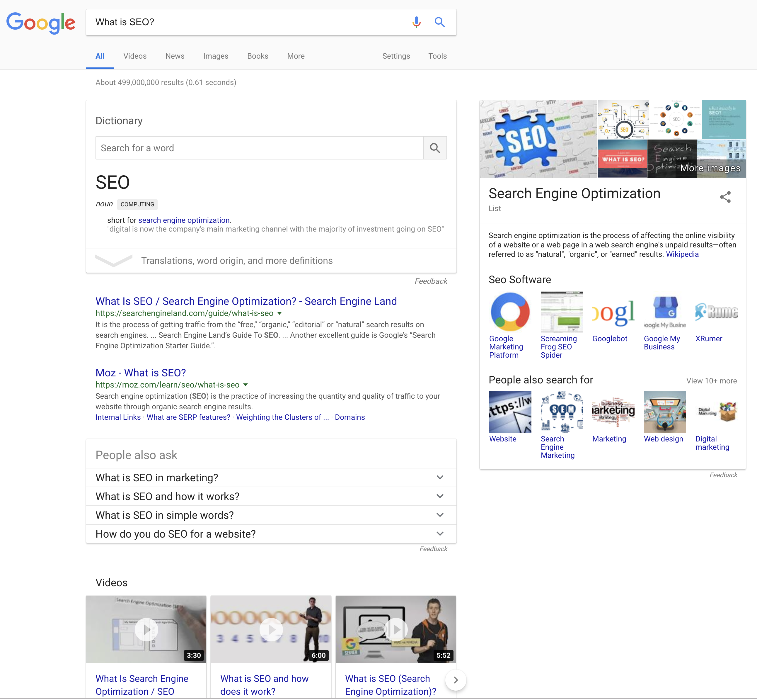Open Screaming Frog SEO Spider thumbnail
Screen dimensions: 757x700
(x=562, y=312)
